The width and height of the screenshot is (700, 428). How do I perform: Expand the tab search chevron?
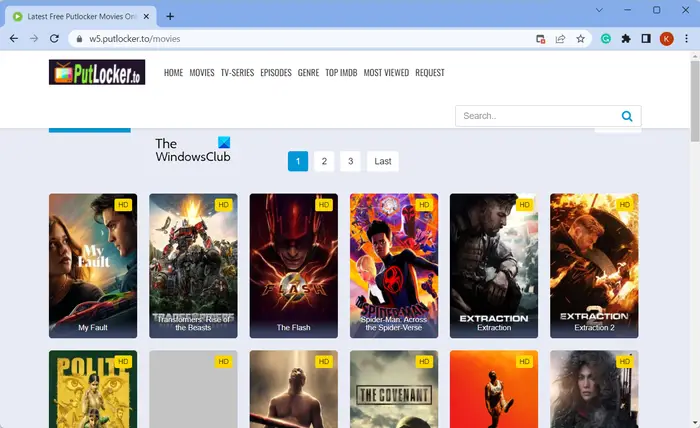[599, 10]
